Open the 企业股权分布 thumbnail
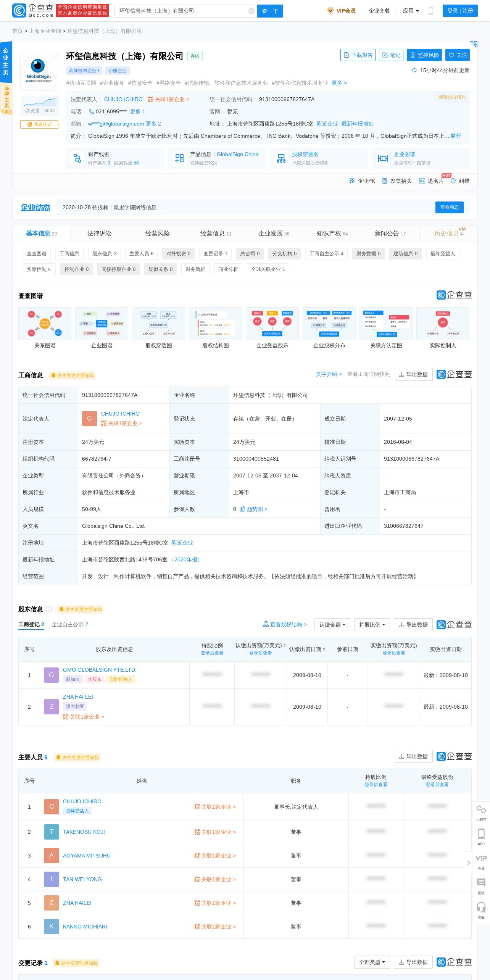 pos(329,323)
